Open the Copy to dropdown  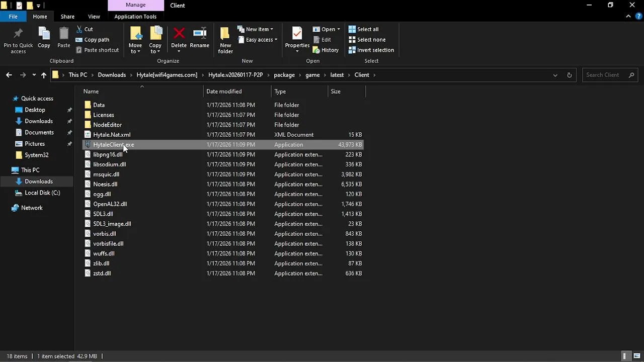click(155, 40)
